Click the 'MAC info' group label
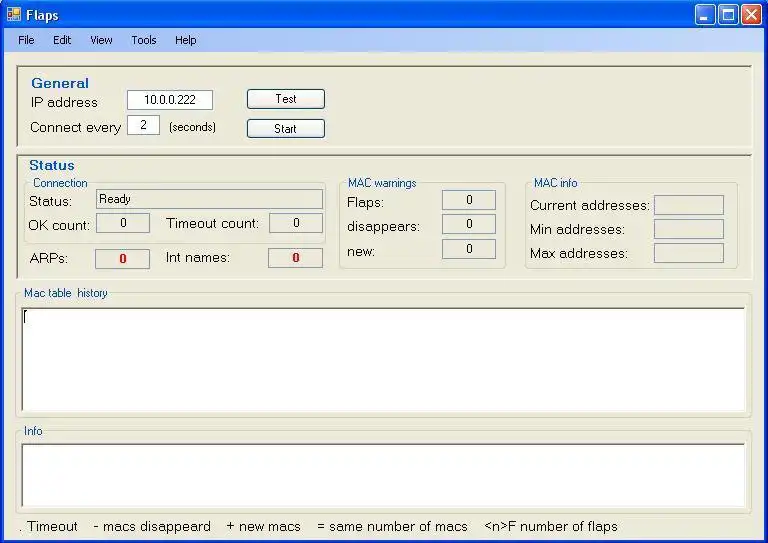The image size is (768, 543). click(x=556, y=183)
